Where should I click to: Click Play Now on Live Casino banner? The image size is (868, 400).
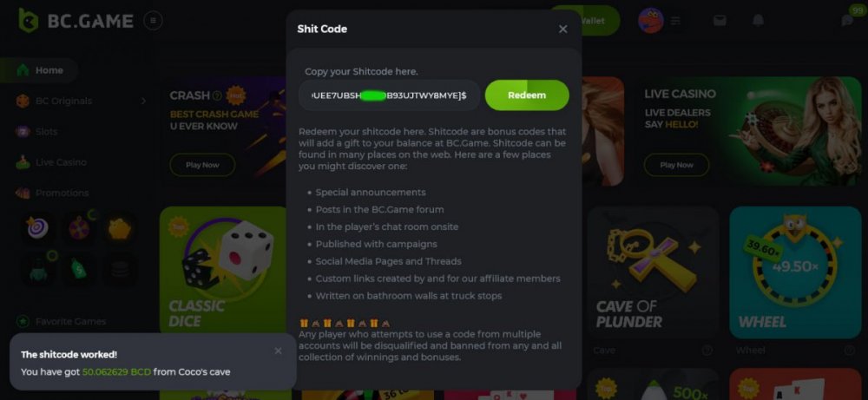(676, 165)
